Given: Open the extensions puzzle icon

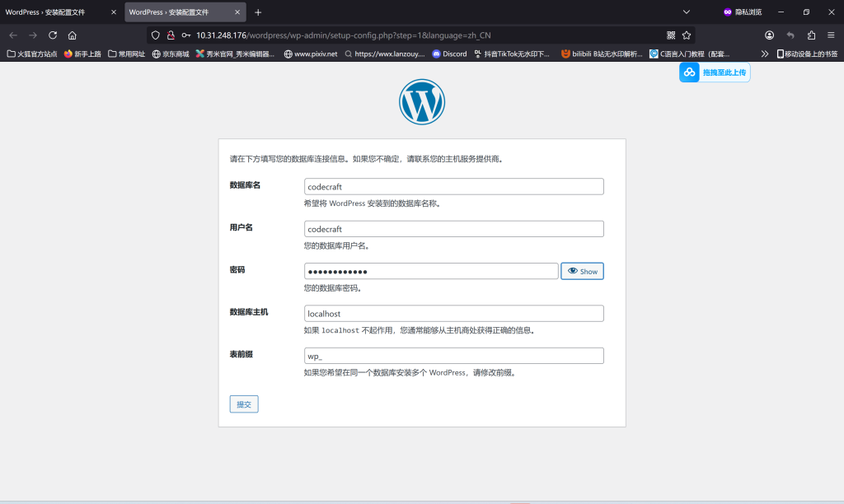Looking at the screenshot, I should (811, 35).
